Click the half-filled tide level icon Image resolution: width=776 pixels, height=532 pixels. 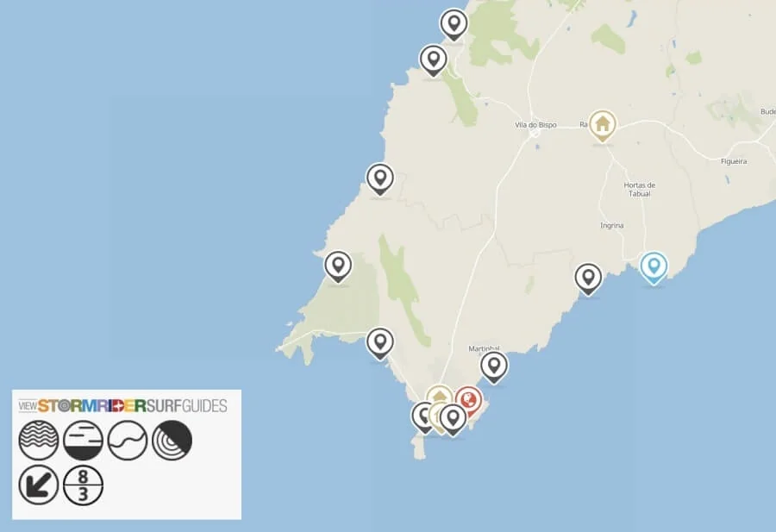point(84,441)
